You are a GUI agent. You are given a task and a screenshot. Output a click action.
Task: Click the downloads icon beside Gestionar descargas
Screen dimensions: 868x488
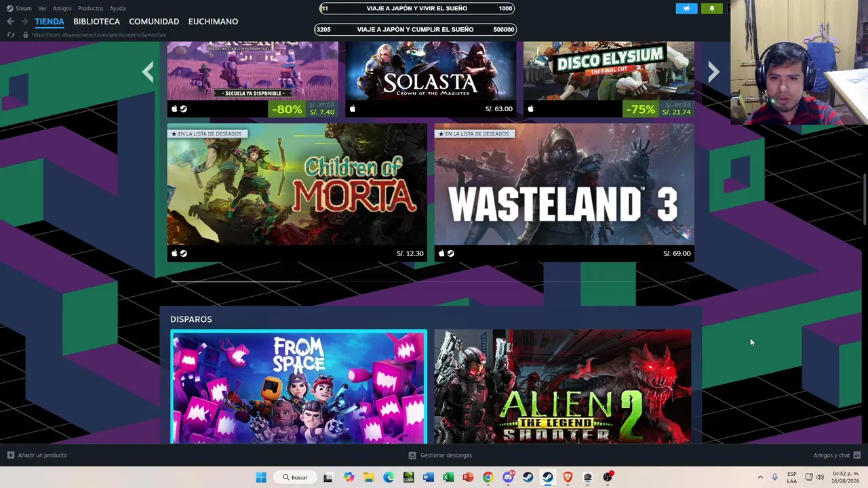click(x=412, y=455)
